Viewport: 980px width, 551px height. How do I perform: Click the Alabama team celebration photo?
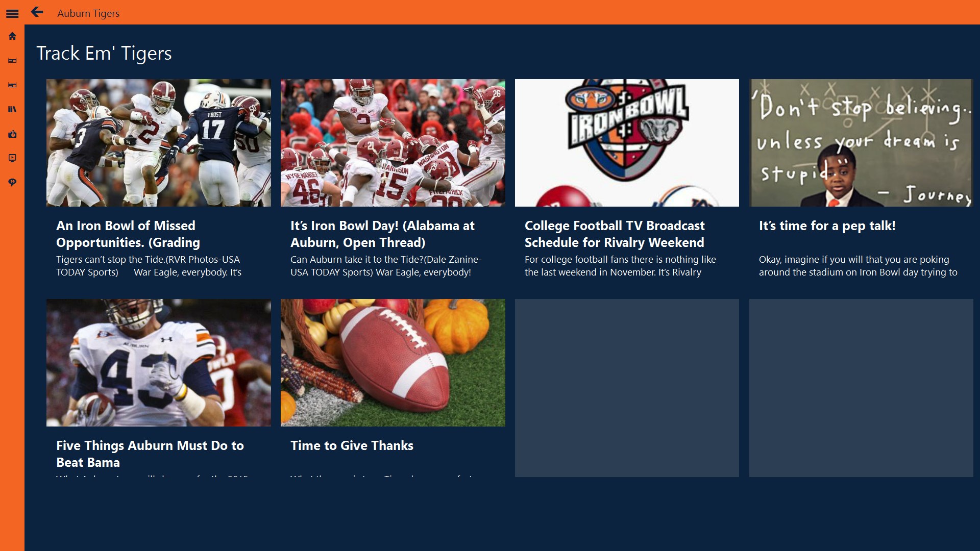point(393,143)
